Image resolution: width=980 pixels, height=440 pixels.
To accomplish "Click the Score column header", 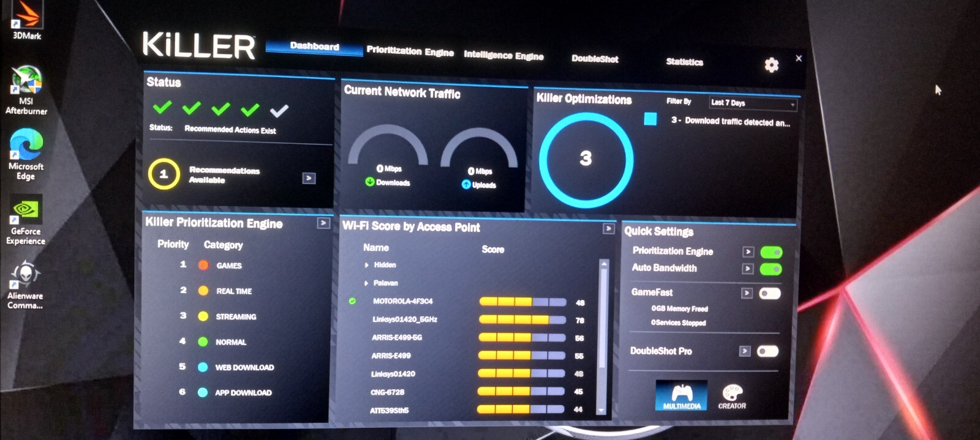I will (x=492, y=250).
